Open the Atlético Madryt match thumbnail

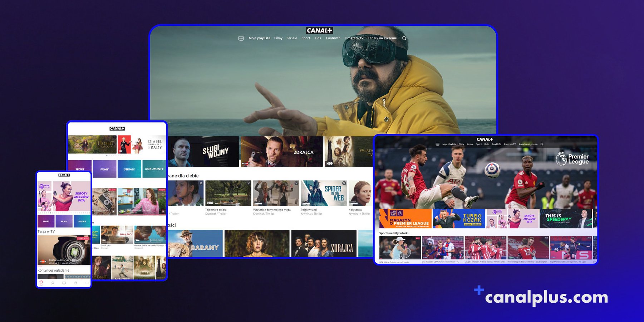pos(485,248)
